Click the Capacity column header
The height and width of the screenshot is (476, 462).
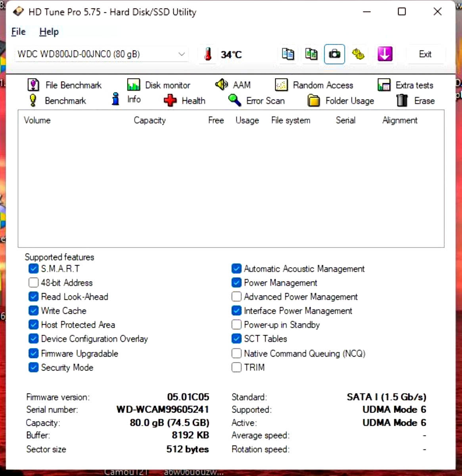pos(150,120)
